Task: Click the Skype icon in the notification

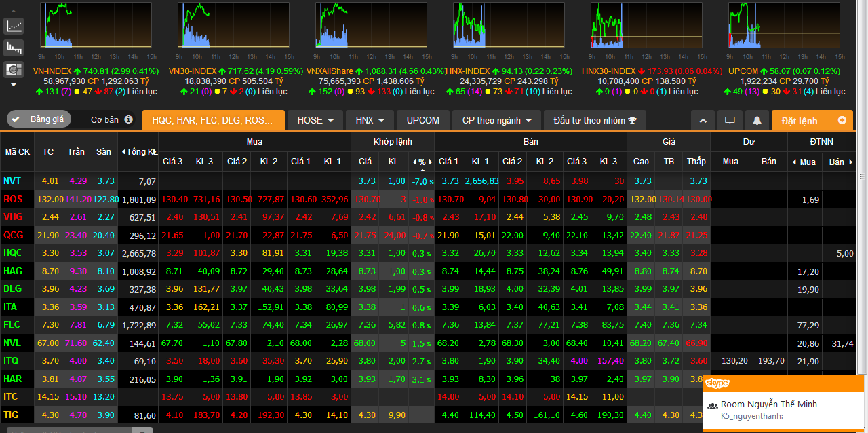Action: coord(717,383)
